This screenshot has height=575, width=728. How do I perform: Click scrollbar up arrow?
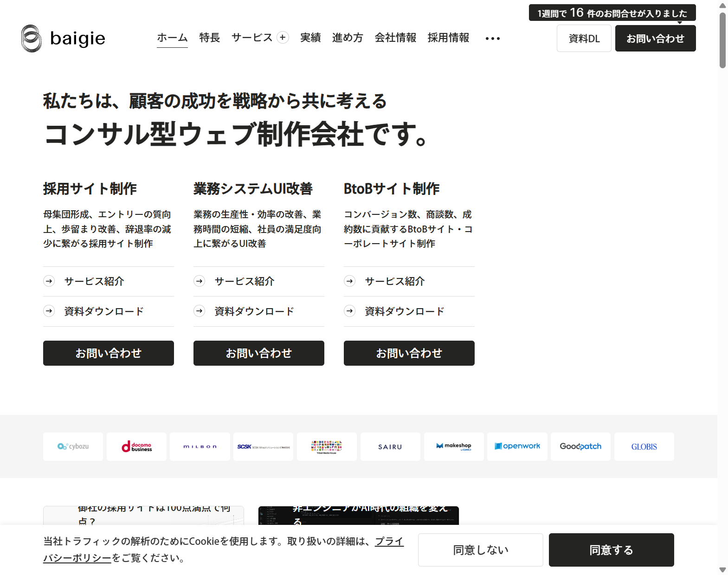point(722,6)
